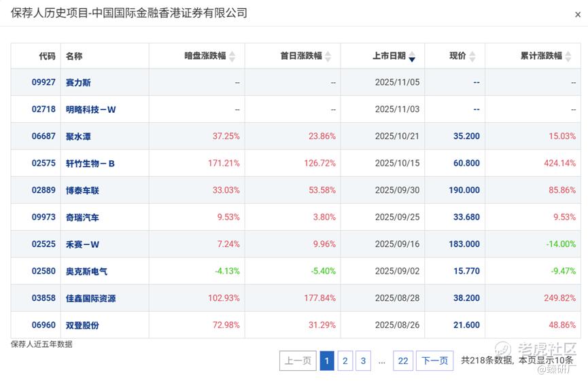Click current price 190.000

pyautogui.click(x=464, y=190)
